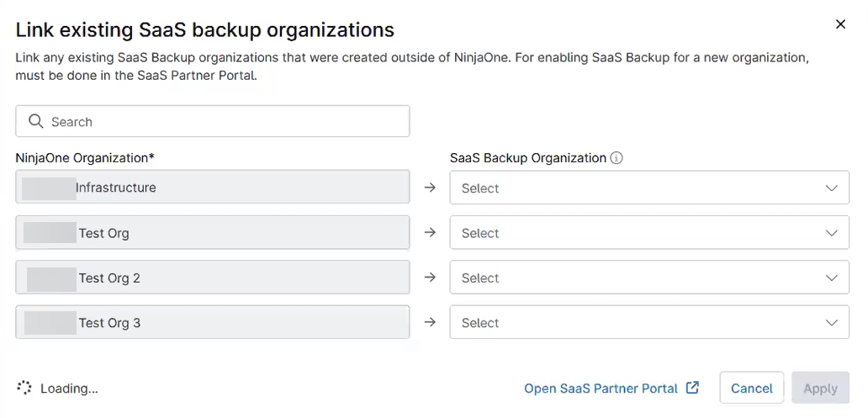
Task: Click the Test Org 2 organization field
Action: (x=212, y=278)
